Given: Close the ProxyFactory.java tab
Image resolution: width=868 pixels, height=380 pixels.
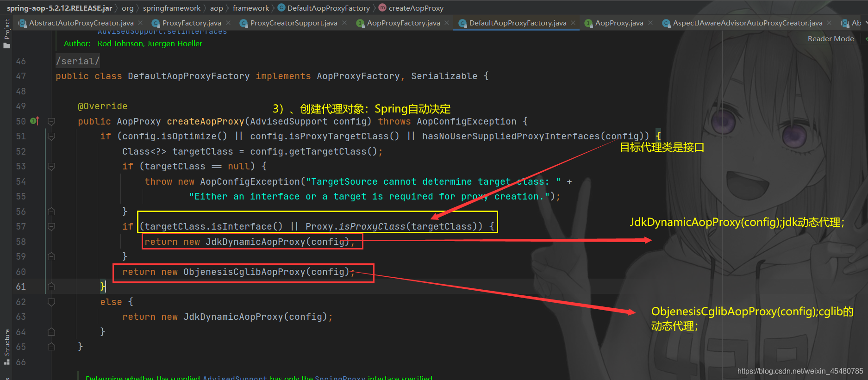Looking at the screenshot, I should point(228,23).
